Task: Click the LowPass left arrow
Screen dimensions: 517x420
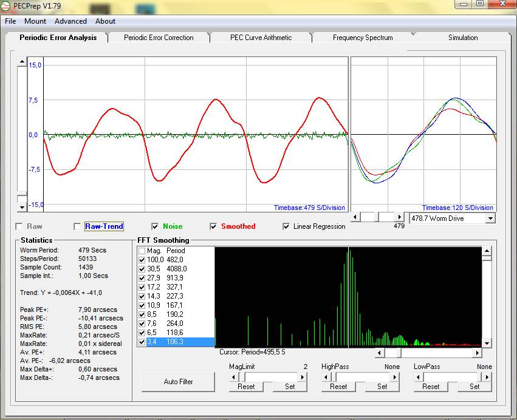Action: click(x=419, y=377)
